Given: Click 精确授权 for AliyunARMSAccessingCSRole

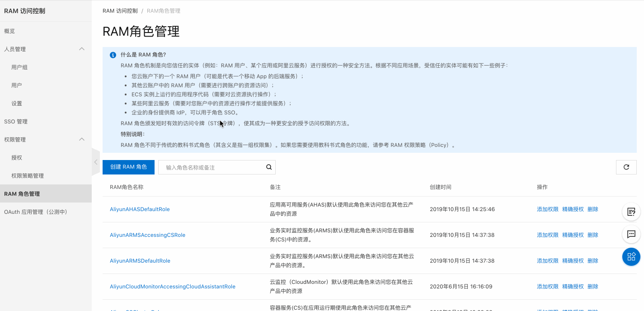Looking at the screenshot, I should [x=573, y=235].
